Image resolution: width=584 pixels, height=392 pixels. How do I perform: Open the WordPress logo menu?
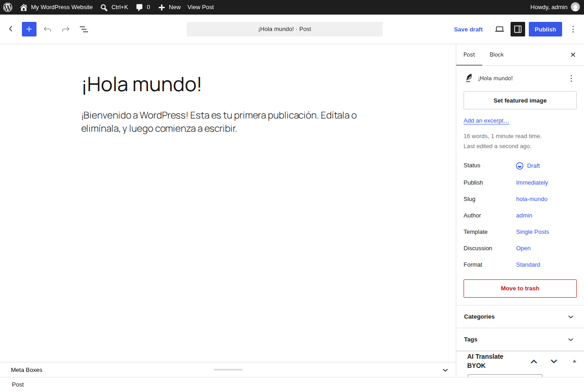tap(8, 7)
